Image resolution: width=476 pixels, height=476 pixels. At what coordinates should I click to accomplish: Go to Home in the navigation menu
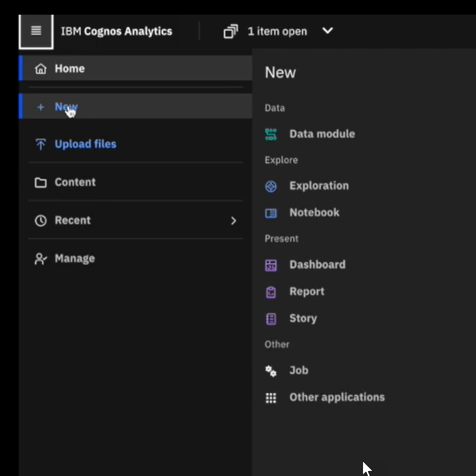[70, 68]
